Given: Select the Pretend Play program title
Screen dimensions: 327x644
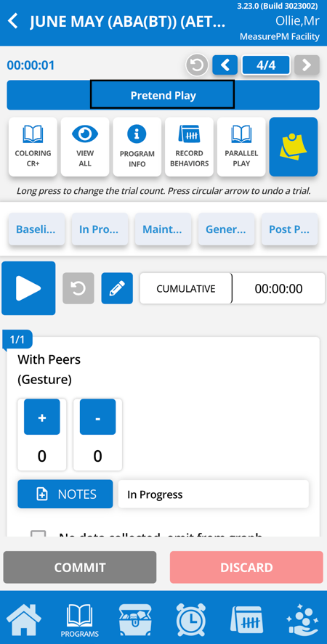Looking at the screenshot, I should coord(163,95).
